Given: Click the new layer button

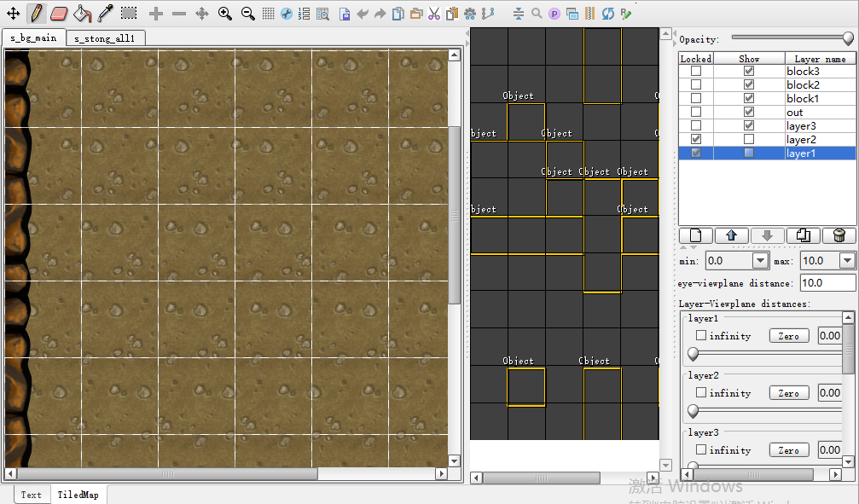Looking at the screenshot, I should (696, 235).
